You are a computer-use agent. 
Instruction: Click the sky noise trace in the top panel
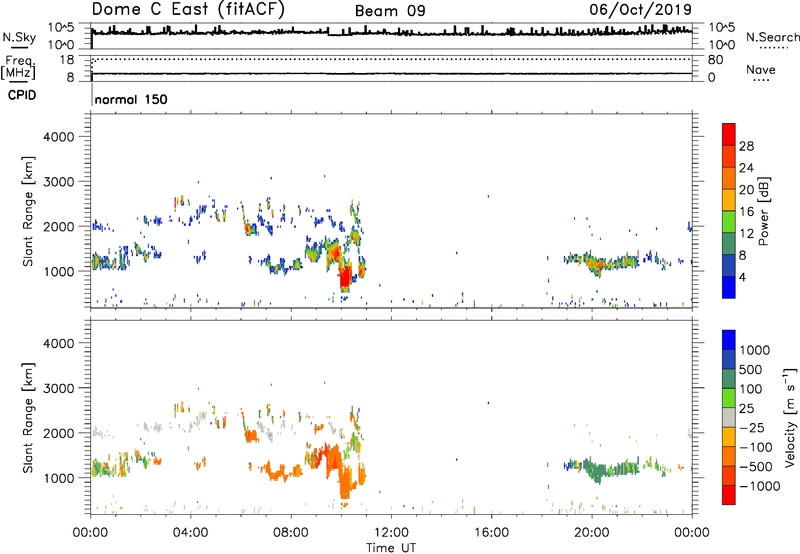[x=392, y=32]
